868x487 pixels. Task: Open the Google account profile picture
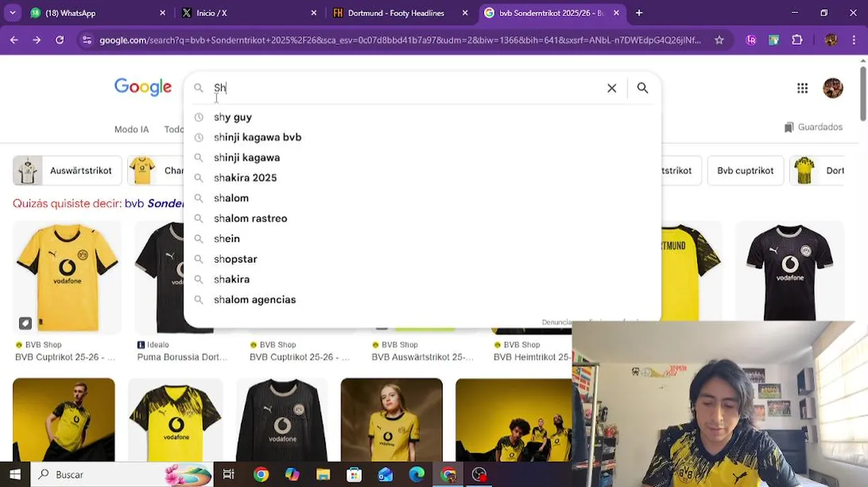click(x=833, y=88)
